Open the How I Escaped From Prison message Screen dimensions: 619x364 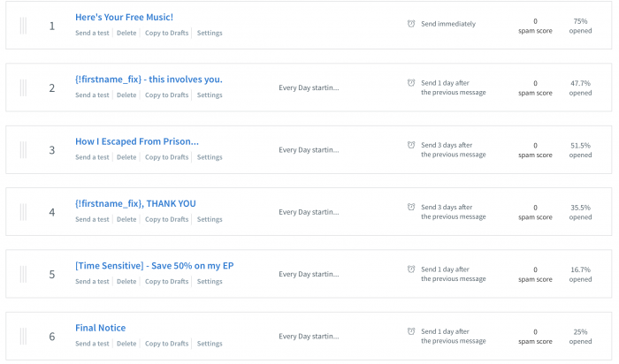(137, 141)
